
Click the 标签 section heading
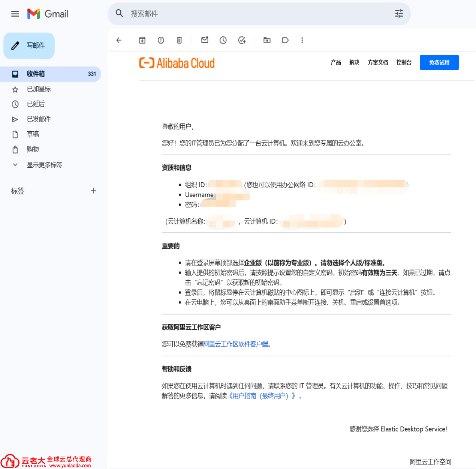tap(18, 191)
